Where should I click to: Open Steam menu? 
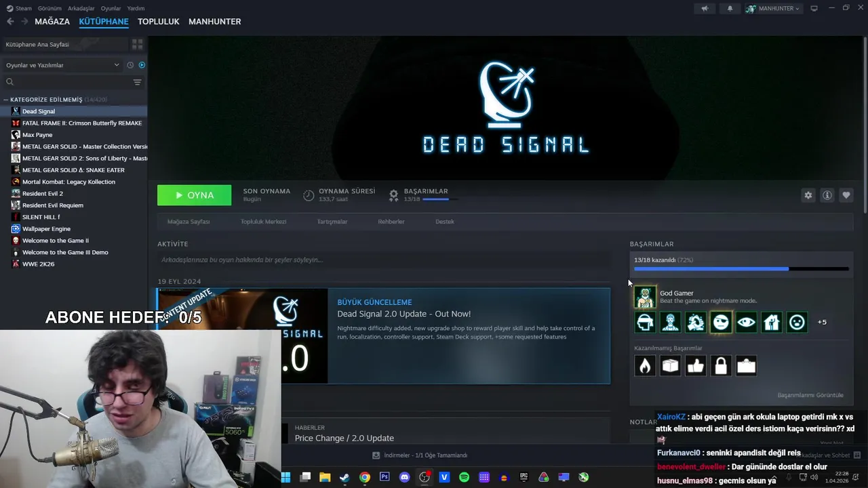(20, 8)
